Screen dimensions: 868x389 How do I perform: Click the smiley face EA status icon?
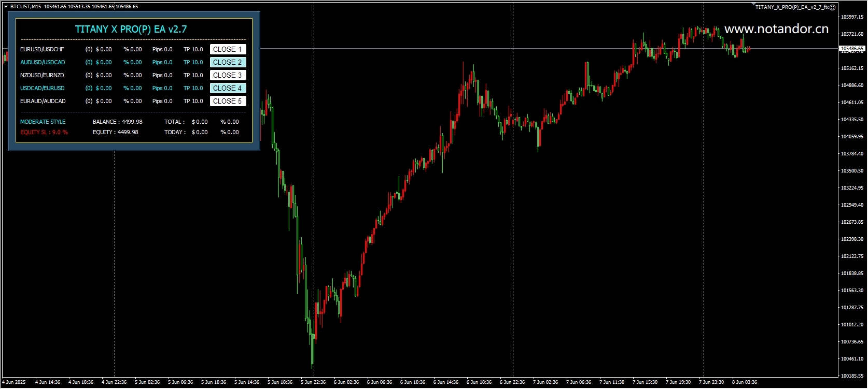833,7
